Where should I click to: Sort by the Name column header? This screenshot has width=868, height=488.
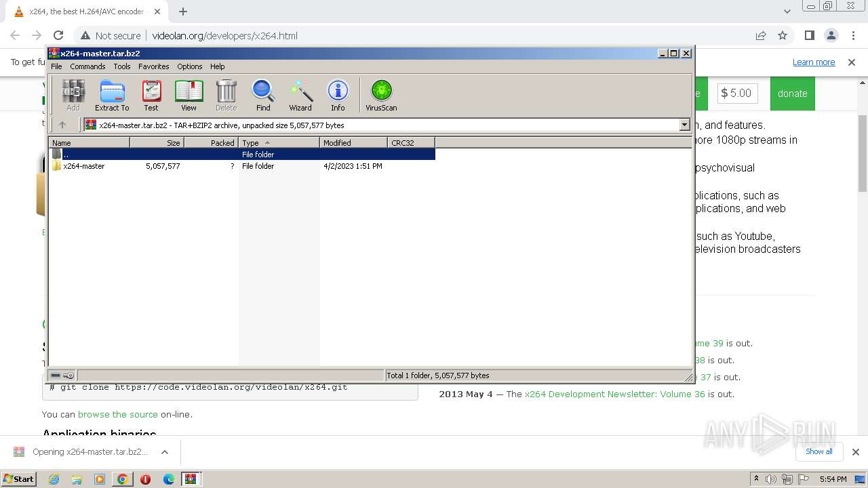click(x=90, y=142)
